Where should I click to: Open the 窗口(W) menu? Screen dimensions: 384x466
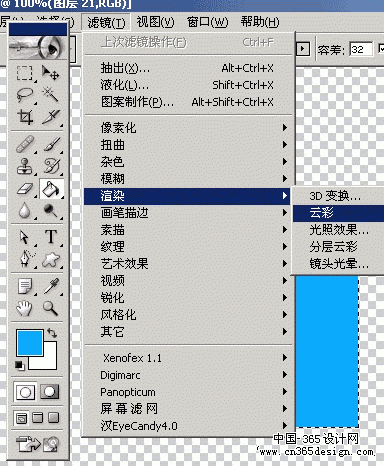click(x=207, y=22)
